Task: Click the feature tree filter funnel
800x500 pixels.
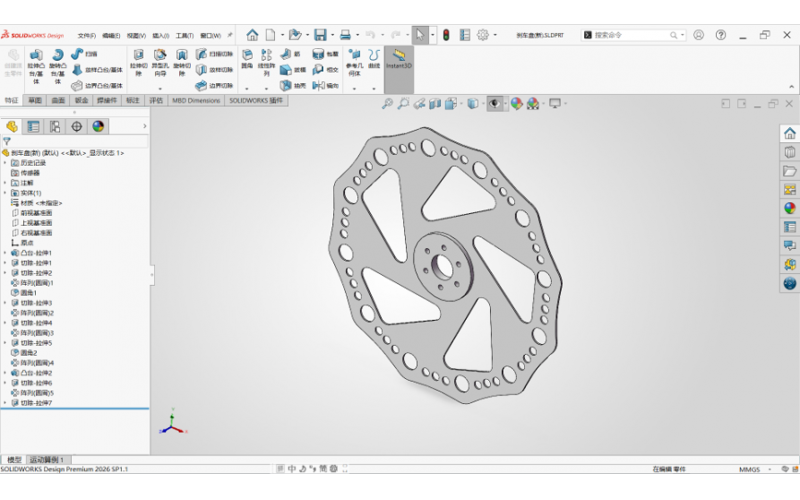Action: [x=7, y=141]
